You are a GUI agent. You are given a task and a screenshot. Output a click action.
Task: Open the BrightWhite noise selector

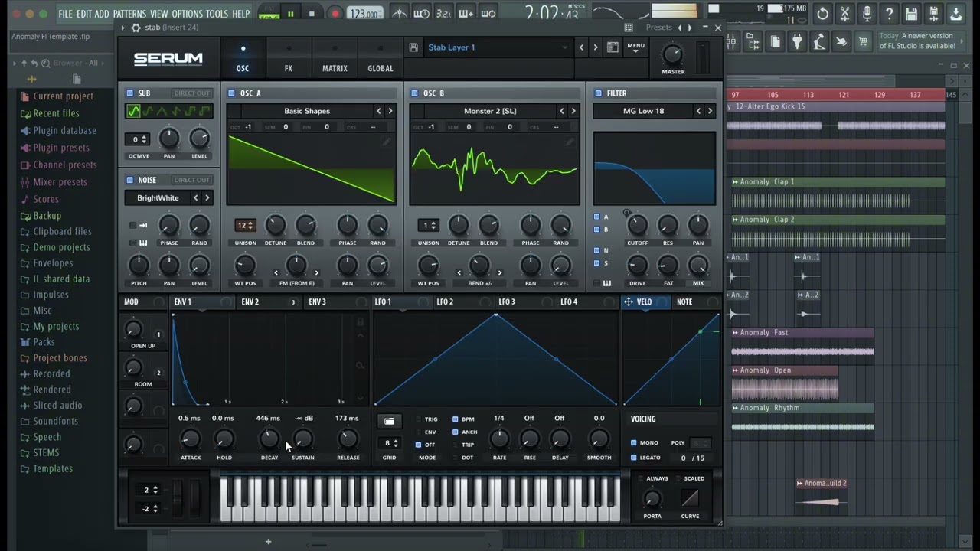[x=158, y=197]
